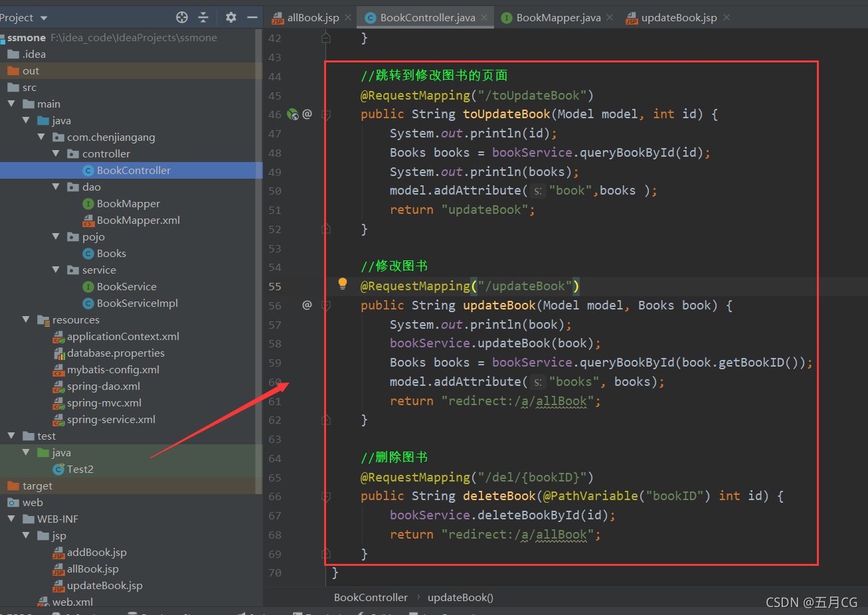Viewport: 868px width, 615px height.
Task: Select Test2 class in test folder
Action: tap(80, 469)
